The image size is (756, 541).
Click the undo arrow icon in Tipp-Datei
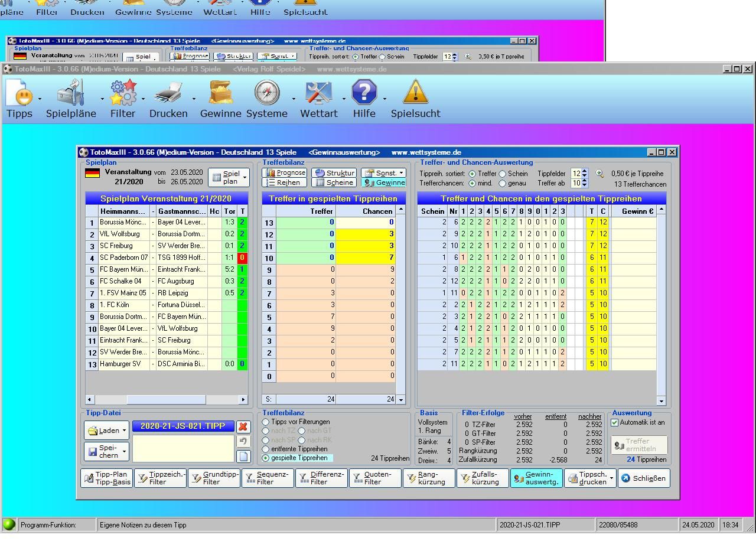pyautogui.click(x=243, y=441)
